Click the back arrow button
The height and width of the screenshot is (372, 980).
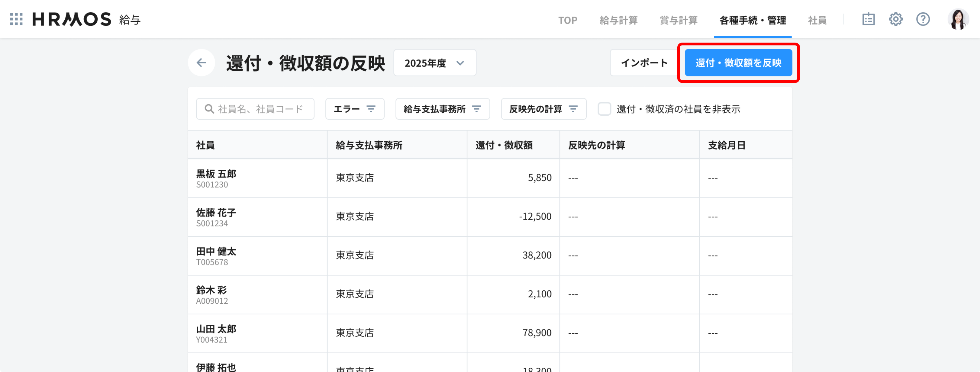201,63
